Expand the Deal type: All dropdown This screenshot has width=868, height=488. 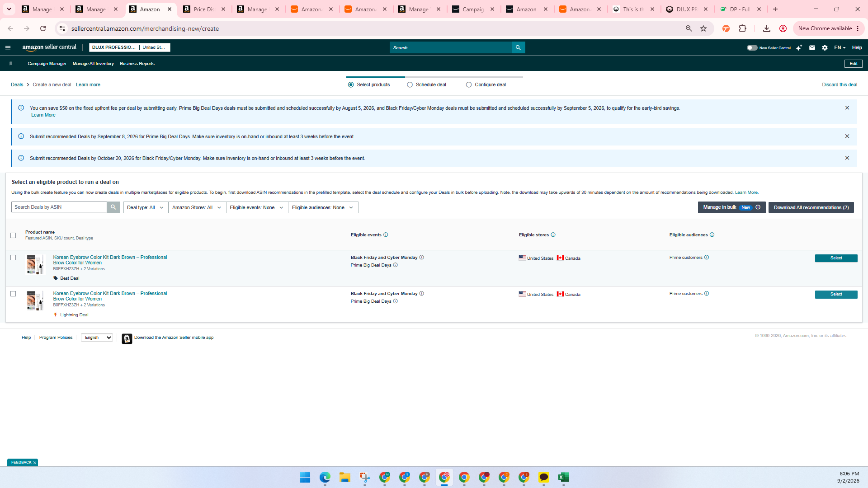click(x=146, y=207)
